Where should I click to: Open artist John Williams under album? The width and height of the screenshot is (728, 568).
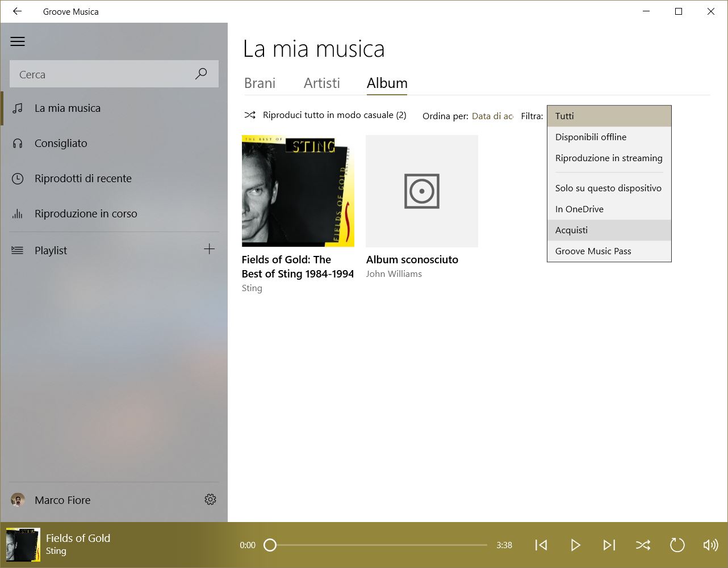394,274
